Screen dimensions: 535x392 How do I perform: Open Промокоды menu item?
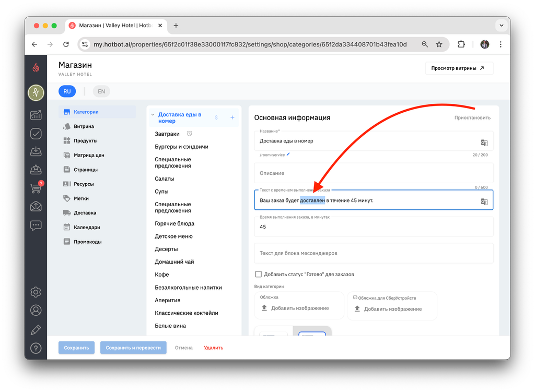(x=97, y=242)
